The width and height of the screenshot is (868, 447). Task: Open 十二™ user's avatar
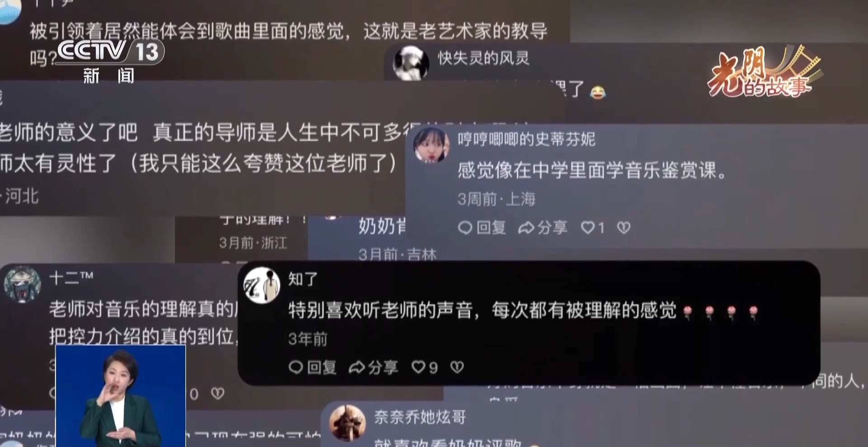click(23, 284)
